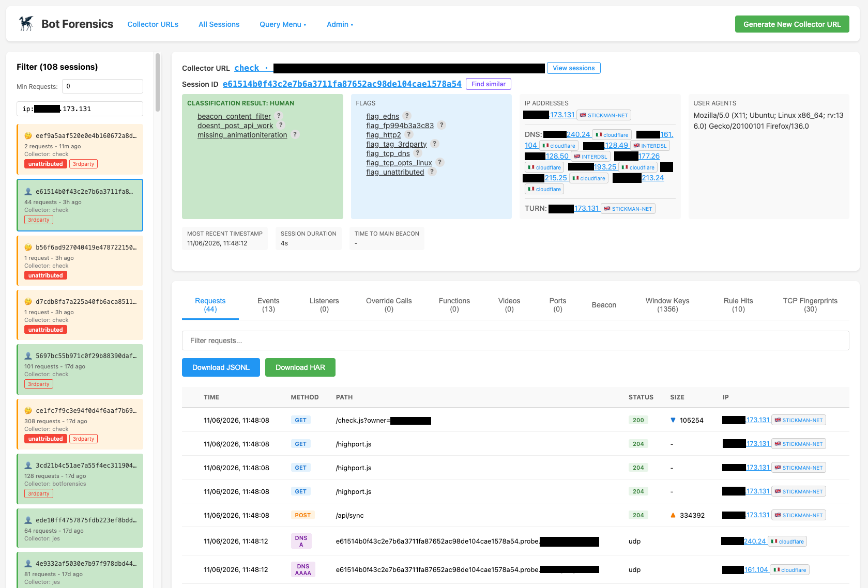Open the session ID e61514b0f43c link
Viewport: 868px width, 588px height.
pyautogui.click(x=342, y=84)
